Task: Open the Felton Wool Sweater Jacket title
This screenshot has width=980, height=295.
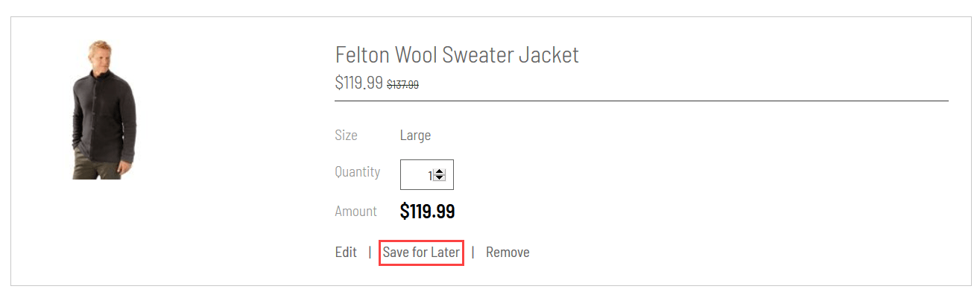Action: coord(457,54)
